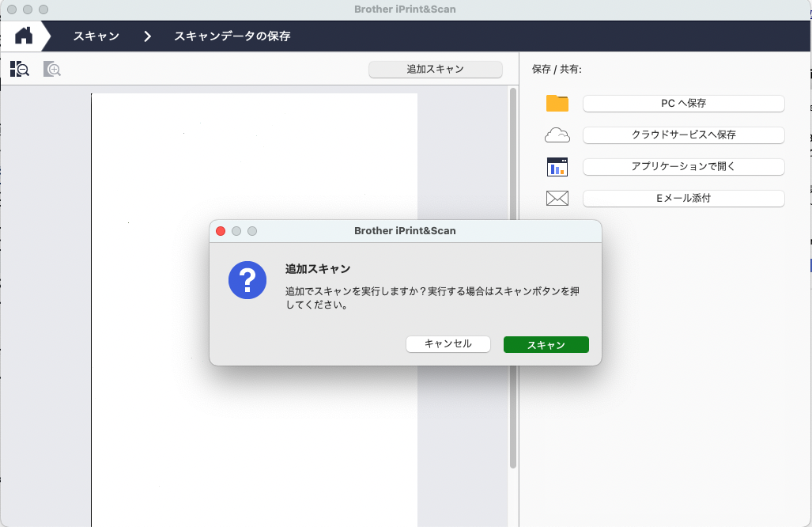Select クラウドサービスへ保存
This screenshot has width=812, height=527.
pos(683,135)
